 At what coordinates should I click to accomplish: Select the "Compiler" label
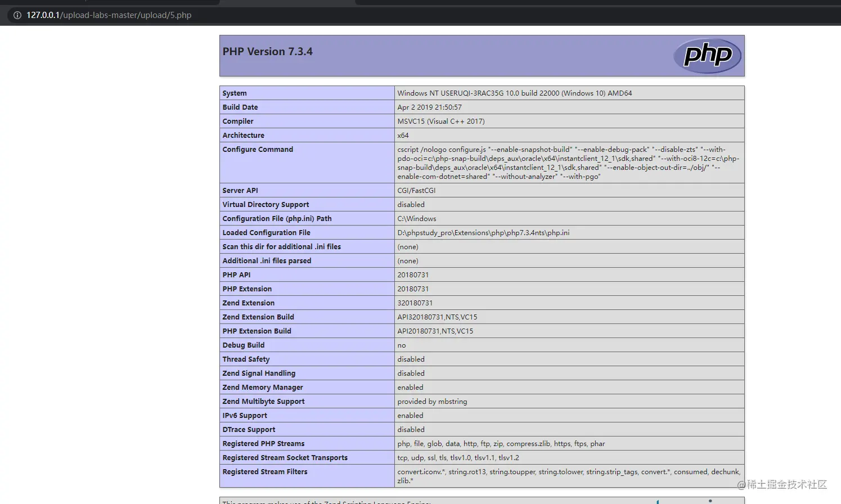[x=238, y=121]
